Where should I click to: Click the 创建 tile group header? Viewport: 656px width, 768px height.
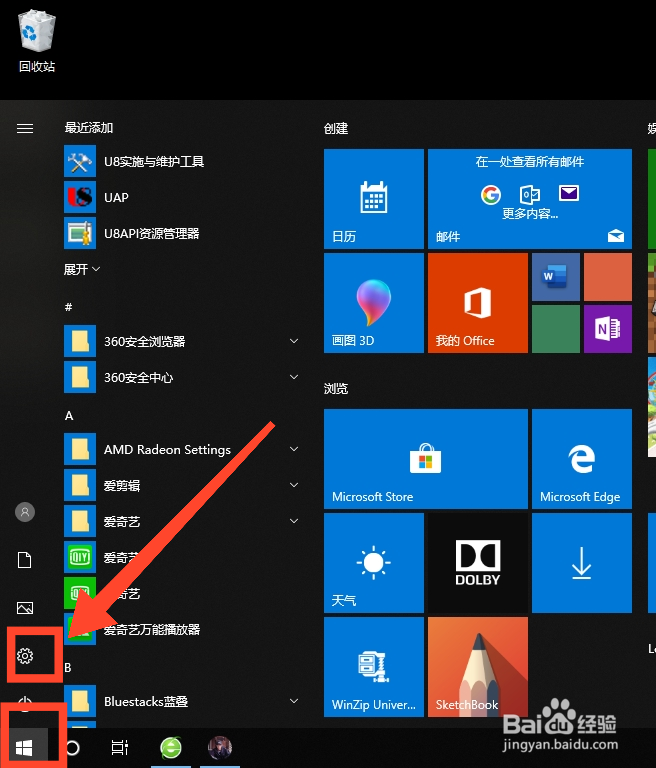(x=336, y=129)
